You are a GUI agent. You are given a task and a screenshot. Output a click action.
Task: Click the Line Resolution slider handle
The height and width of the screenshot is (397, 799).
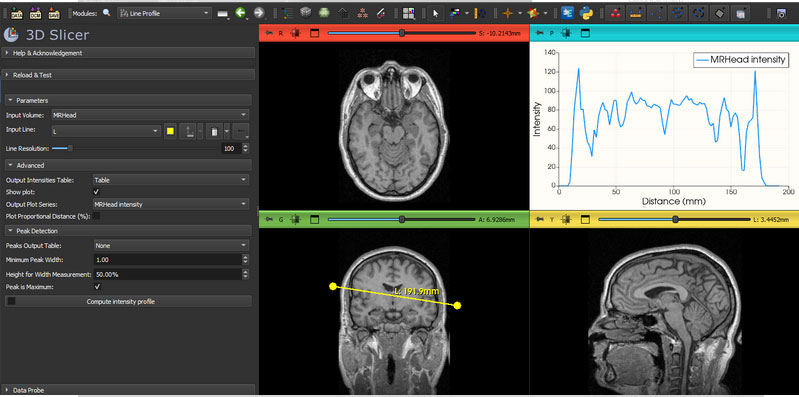(x=70, y=148)
